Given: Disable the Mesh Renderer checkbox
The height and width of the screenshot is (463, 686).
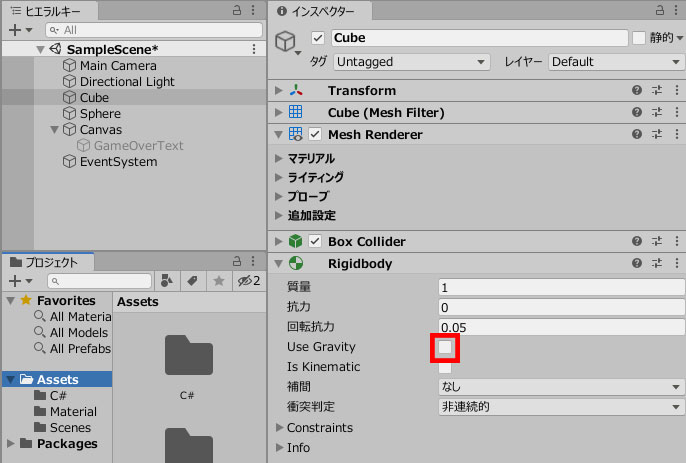Looking at the screenshot, I should click(x=315, y=134).
